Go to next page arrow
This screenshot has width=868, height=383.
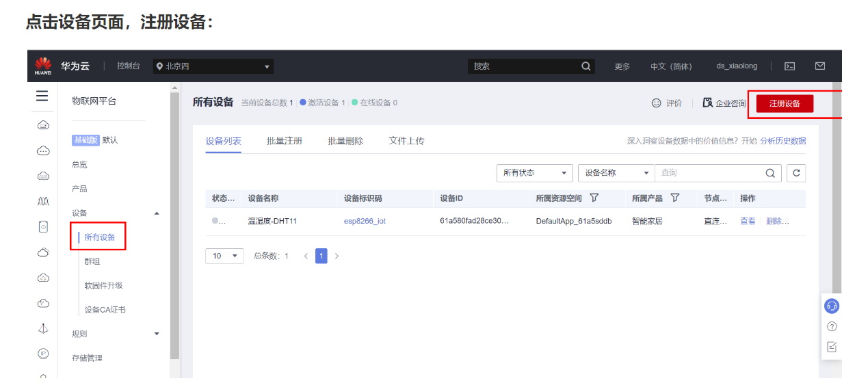point(337,256)
